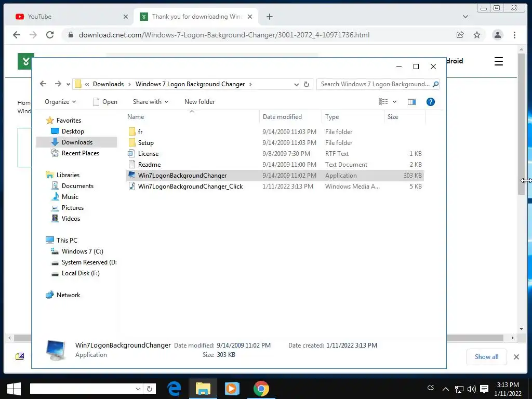
Task: Refresh the Explorer folder view
Action: (x=307, y=84)
